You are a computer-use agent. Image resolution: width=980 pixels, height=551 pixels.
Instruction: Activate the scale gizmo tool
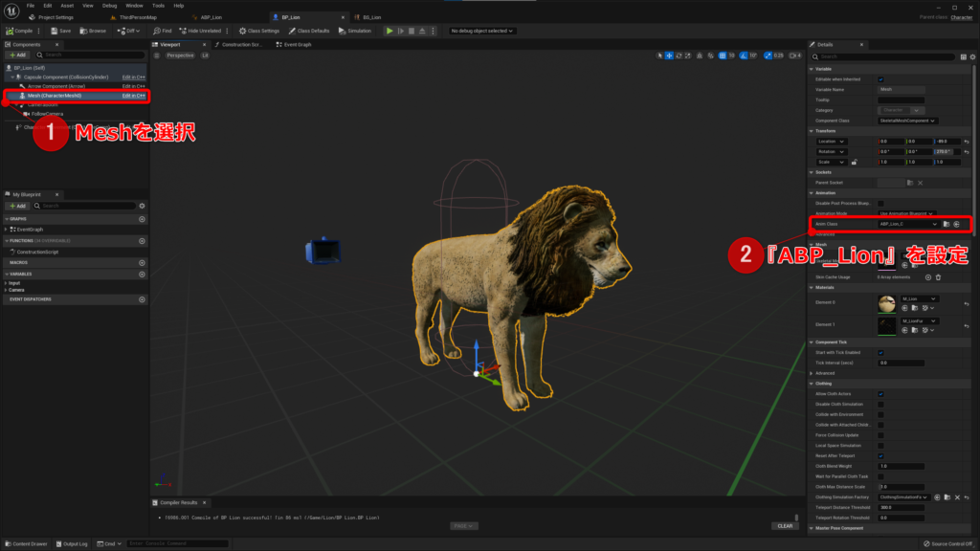point(688,55)
